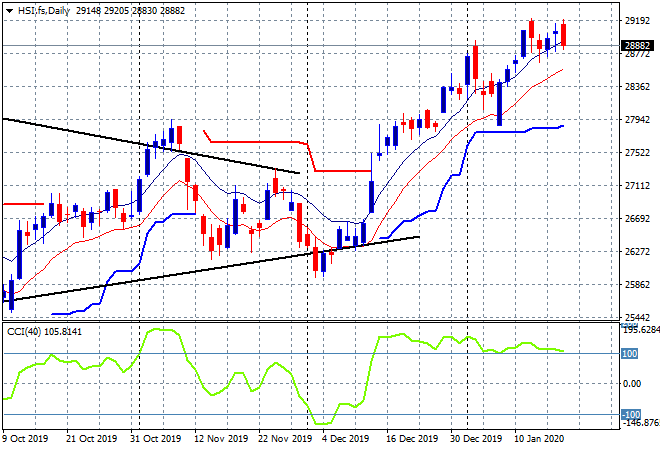
Task: Click the CCI(40) 105.8141 indicator label
Action: (44, 332)
